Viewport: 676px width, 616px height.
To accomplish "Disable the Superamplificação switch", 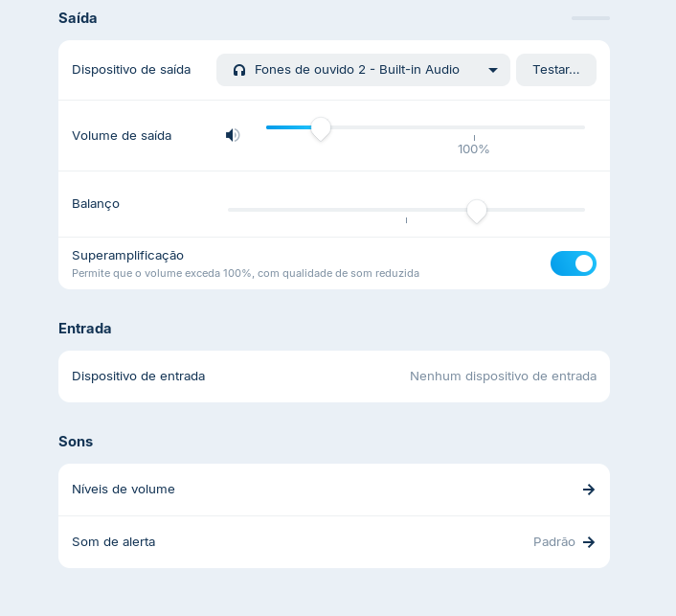I will point(573,263).
